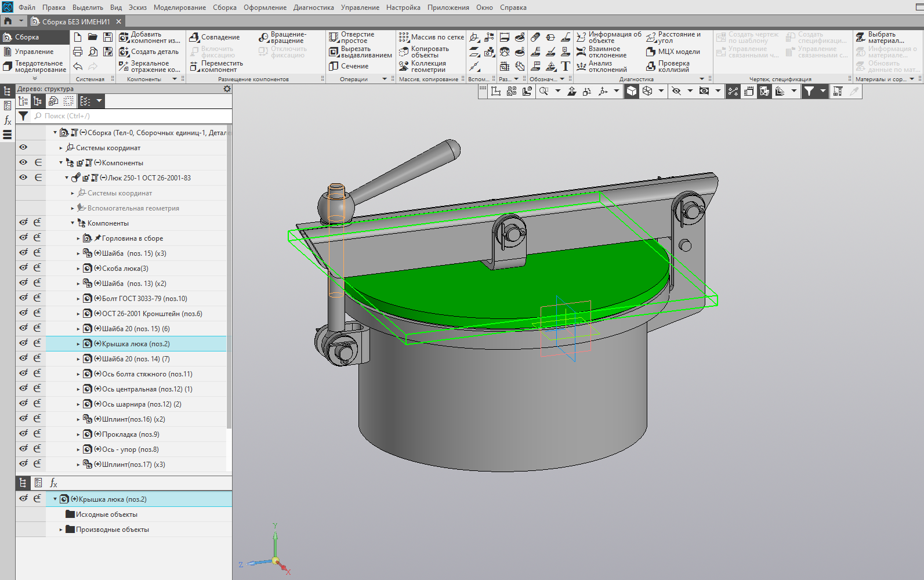This screenshot has width=924, height=580.
Task: Select Болт ГОСТ 3033-79 (поз.10) in tree
Action: 144,299
